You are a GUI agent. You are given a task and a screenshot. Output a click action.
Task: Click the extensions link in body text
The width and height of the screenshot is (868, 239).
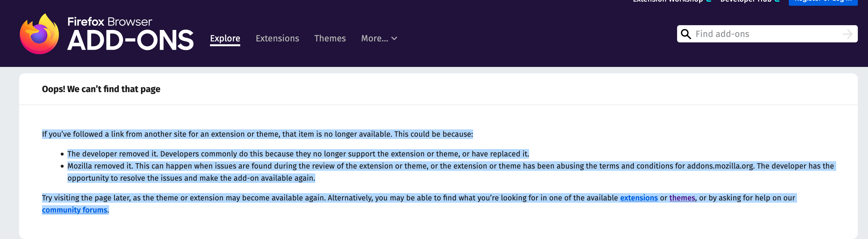639,198
